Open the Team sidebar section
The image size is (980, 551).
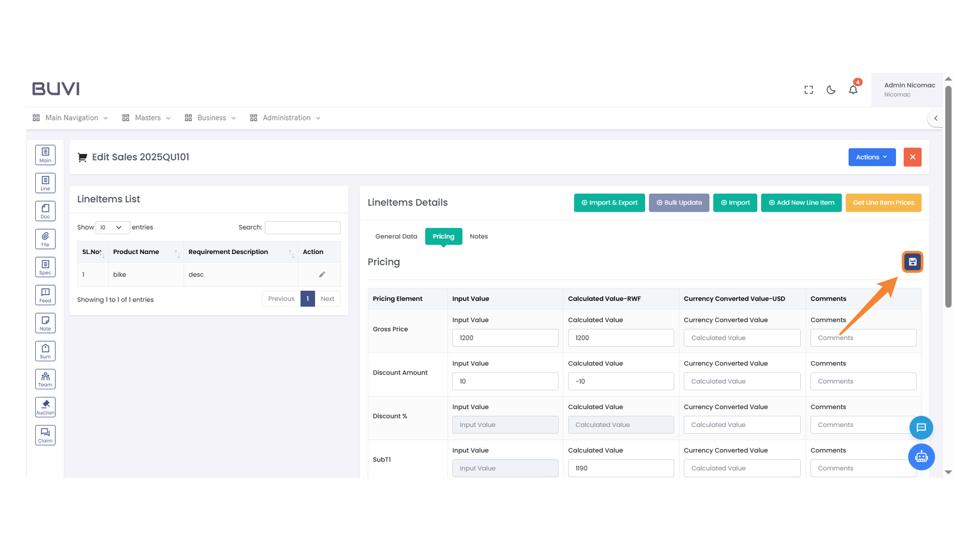click(45, 379)
